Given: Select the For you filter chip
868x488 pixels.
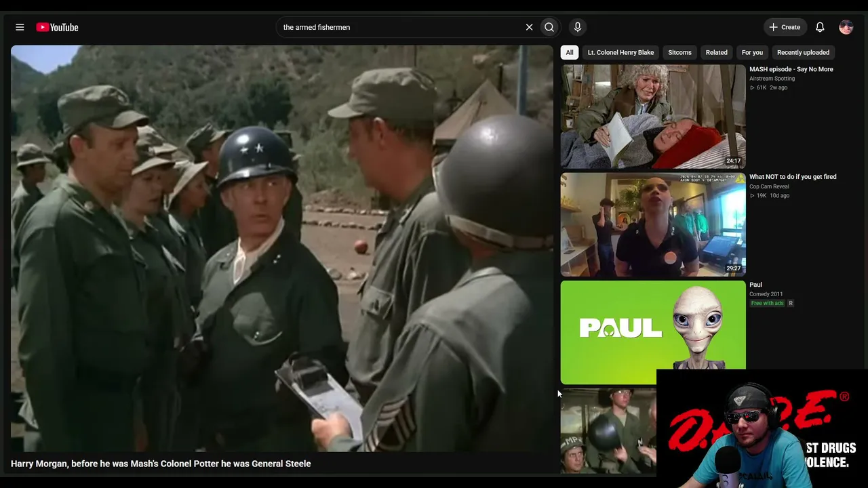Looking at the screenshot, I should click(x=752, y=52).
